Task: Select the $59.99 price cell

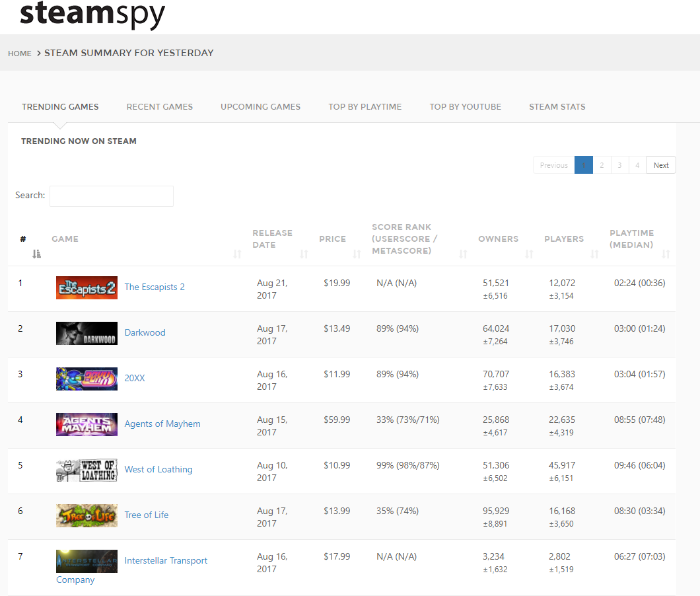Action: click(337, 420)
